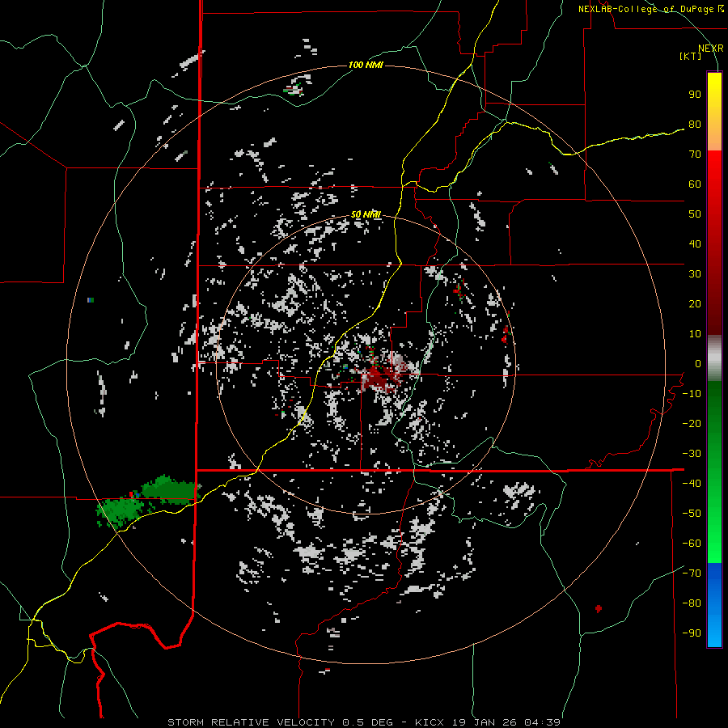728x728 pixels.
Task: Click the "70" value on the velocity scale
Action: 695,154
